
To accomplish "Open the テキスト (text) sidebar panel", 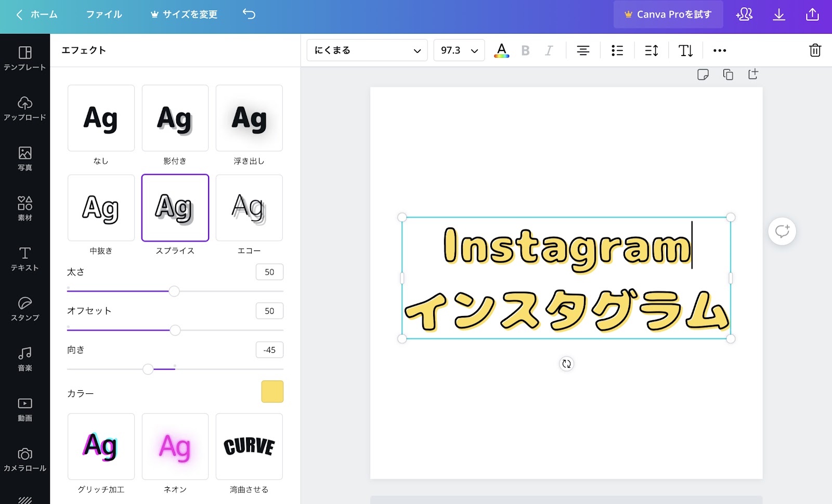I will [25, 259].
